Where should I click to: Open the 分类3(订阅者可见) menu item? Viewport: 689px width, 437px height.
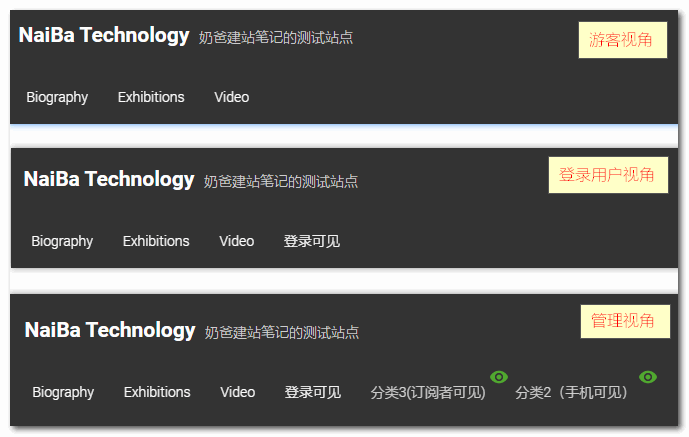click(428, 392)
